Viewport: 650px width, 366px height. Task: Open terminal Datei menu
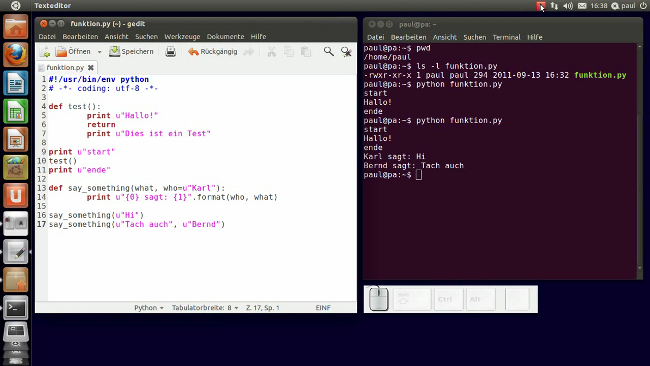click(x=376, y=37)
